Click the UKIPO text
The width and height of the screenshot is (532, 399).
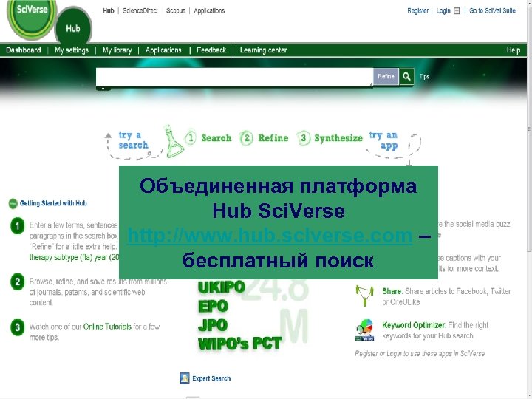(222, 287)
